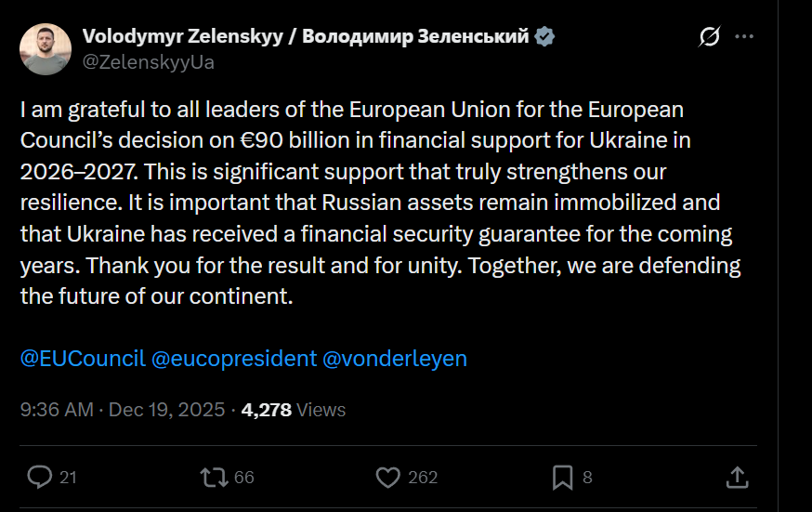Open the three-dot more options menu
Viewport: 812px width, 512px height.
744,37
